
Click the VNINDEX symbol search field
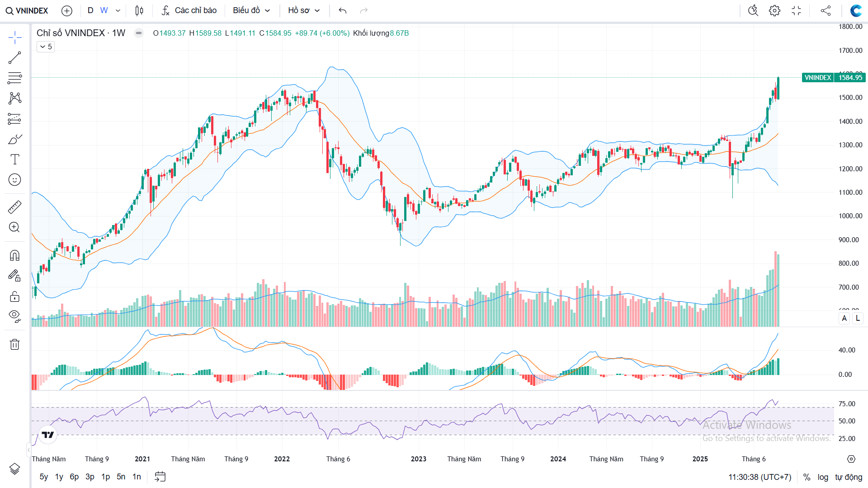(27, 10)
